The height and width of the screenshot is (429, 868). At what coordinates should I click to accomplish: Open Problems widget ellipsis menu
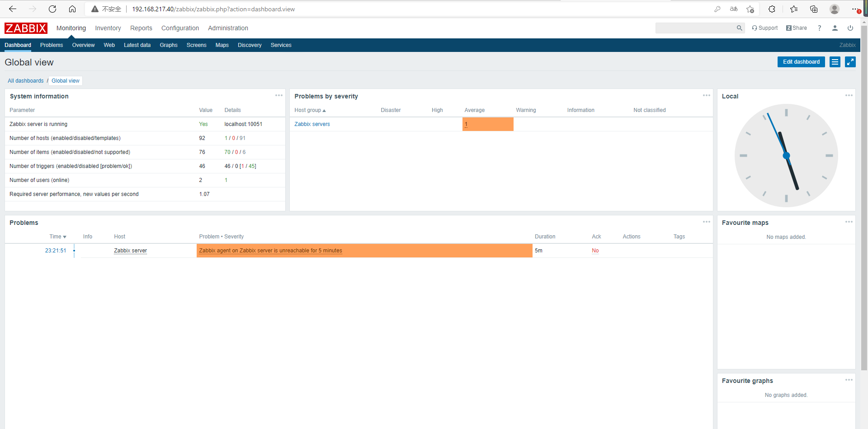(707, 222)
